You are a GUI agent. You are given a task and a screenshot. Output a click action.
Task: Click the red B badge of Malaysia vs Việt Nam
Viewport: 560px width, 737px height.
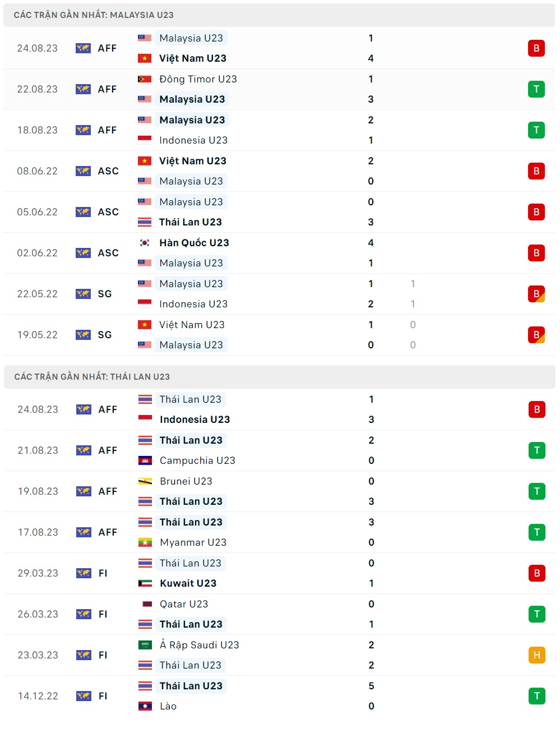pos(536,48)
